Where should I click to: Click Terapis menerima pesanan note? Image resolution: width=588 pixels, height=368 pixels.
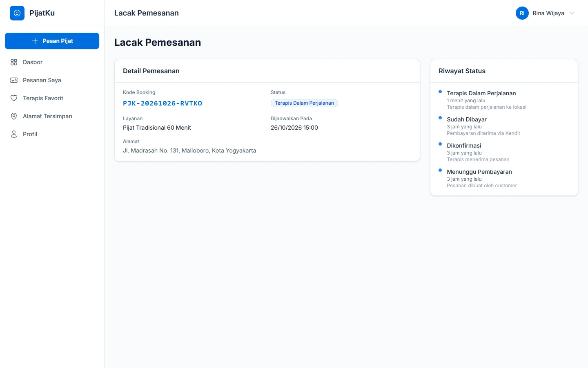pos(478,159)
